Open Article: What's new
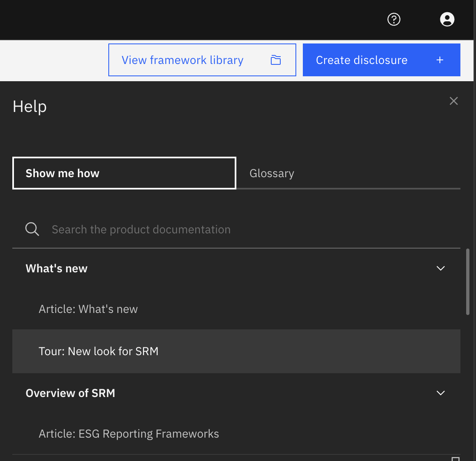476x461 pixels. pos(88,309)
